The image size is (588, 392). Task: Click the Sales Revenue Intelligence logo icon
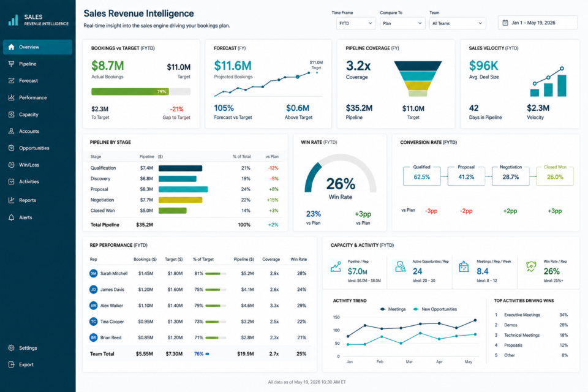pos(13,20)
